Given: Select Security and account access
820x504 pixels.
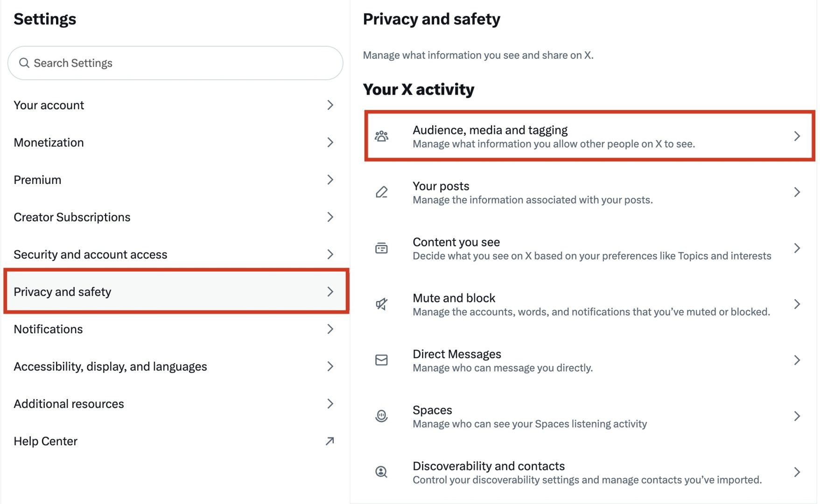Looking at the screenshot, I should (x=91, y=254).
